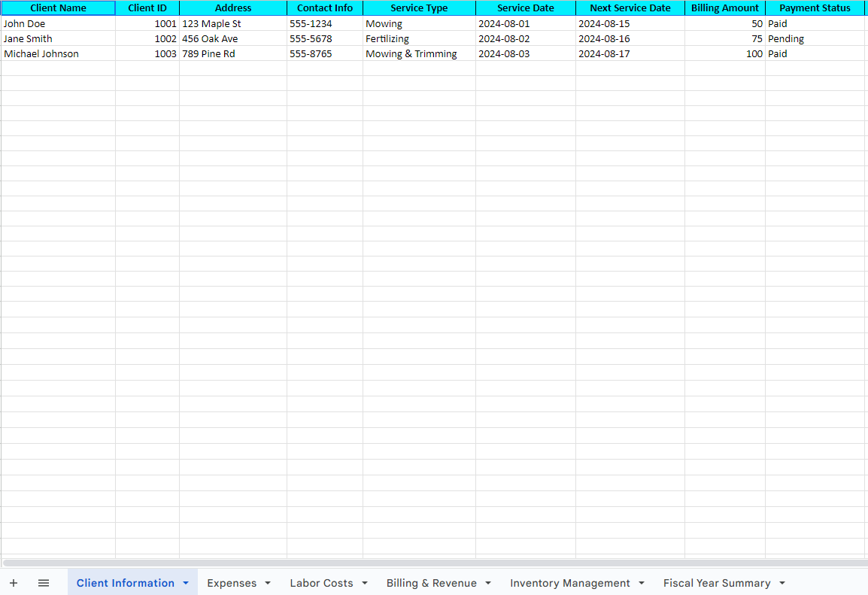
Task: Expand Expenses tab dropdown arrow
Action: (x=268, y=584)
